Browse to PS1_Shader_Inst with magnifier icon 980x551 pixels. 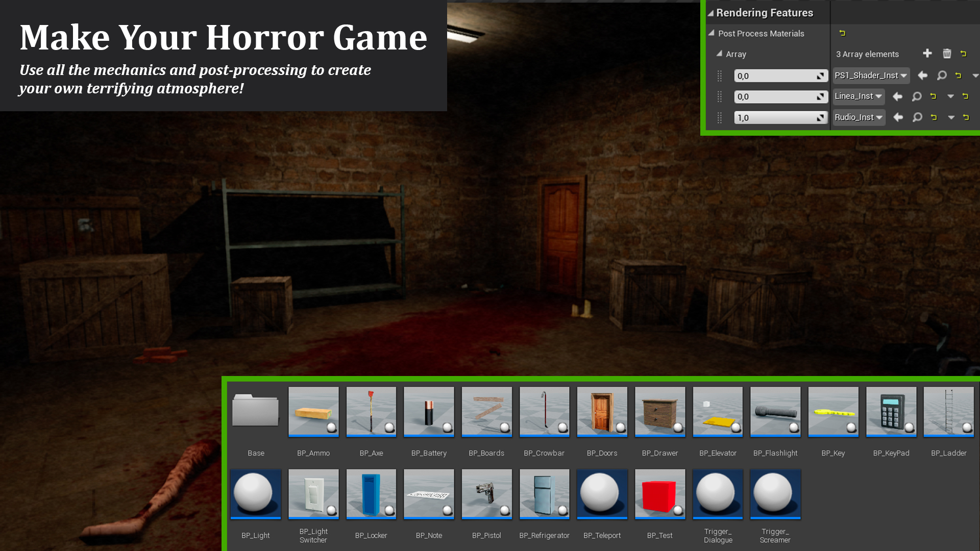click(x=942, y=76)
